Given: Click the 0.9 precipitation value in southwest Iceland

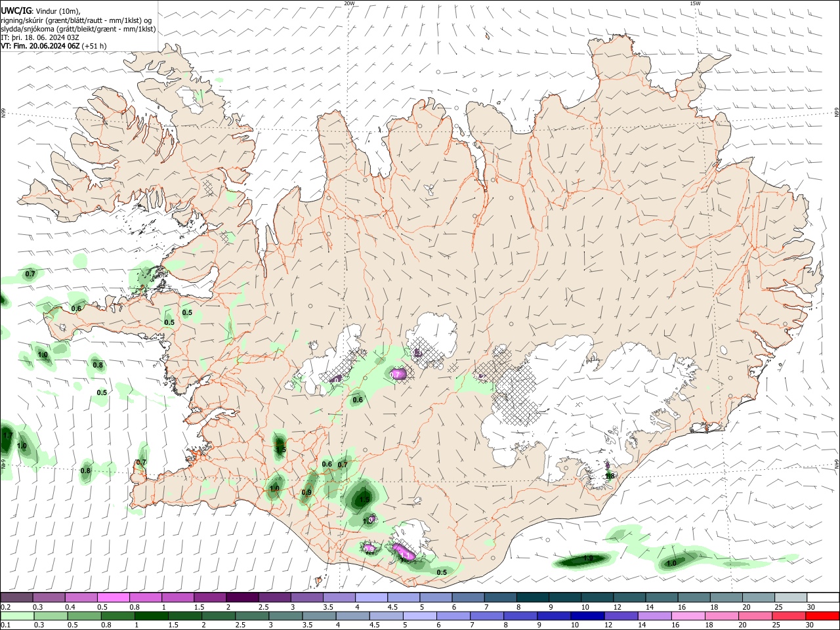Looking at the screenshot, I should [x=306, y=493].
